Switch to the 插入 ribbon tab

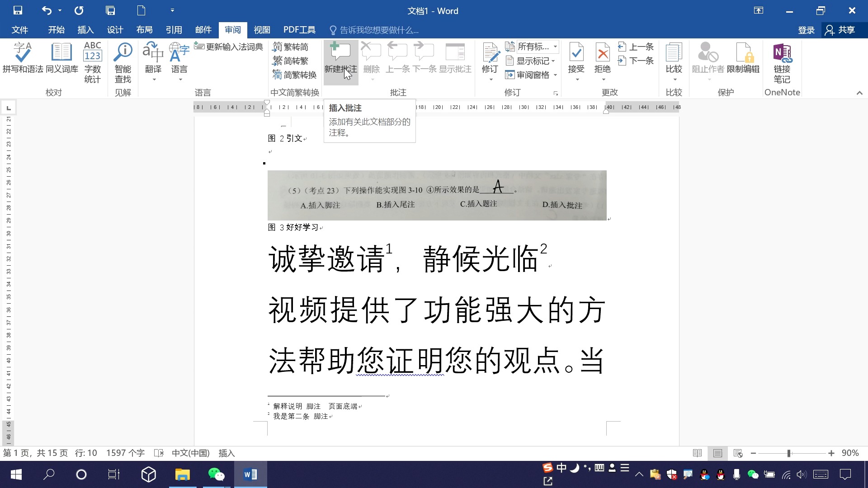85,30
